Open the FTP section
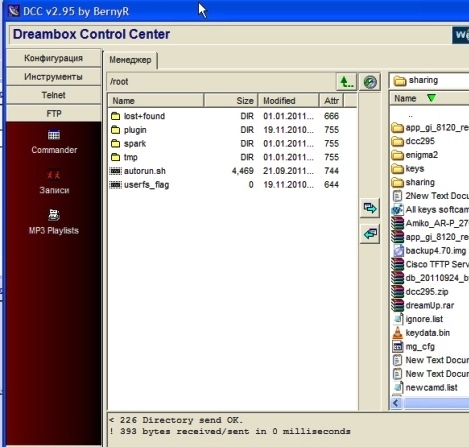This screenshot has width=469, height=447. click(53, 114)
